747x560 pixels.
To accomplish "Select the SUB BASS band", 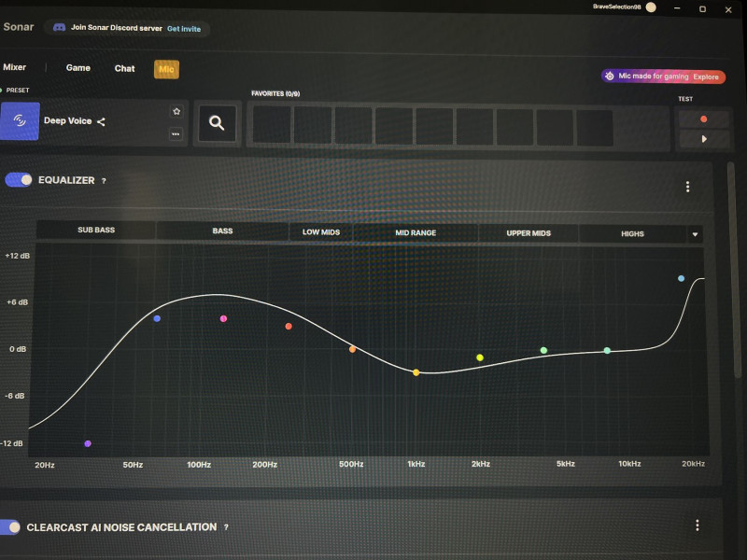I will (96, 230).
